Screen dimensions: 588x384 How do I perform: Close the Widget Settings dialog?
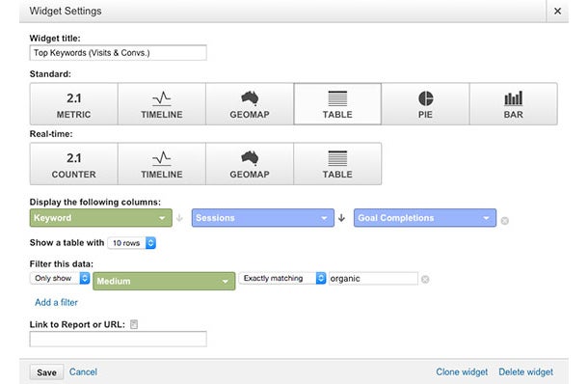click(557, 12)
